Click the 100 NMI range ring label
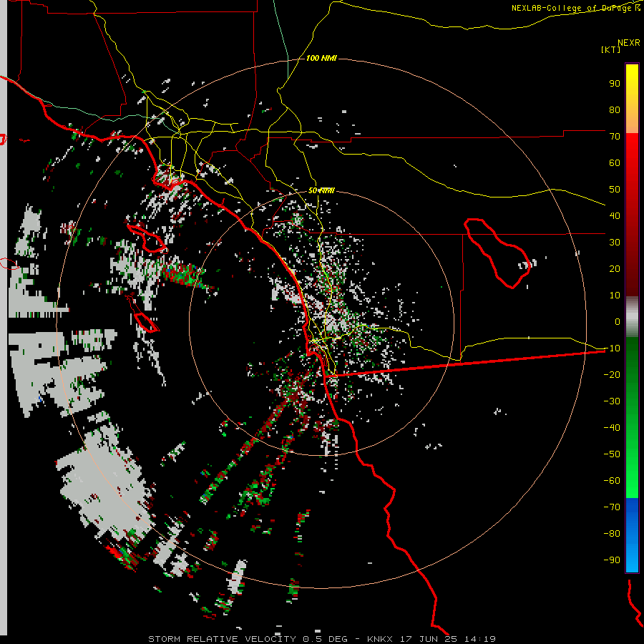The width and height of the screenshot is (644, 644). [321, 58]
